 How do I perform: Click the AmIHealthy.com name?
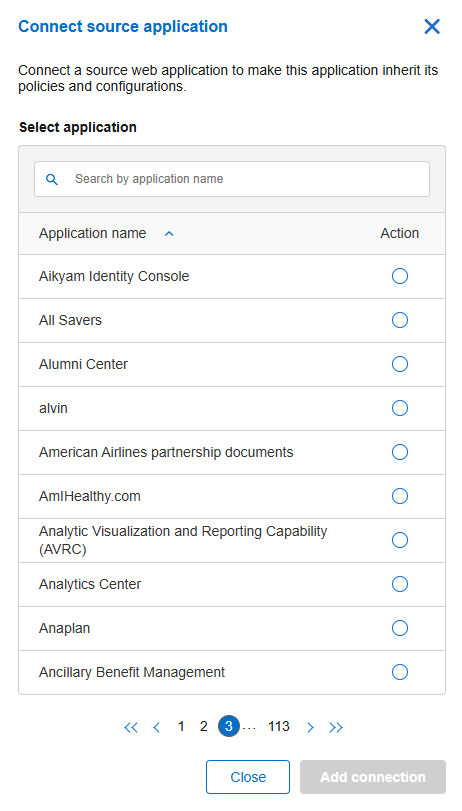(90, 496)
